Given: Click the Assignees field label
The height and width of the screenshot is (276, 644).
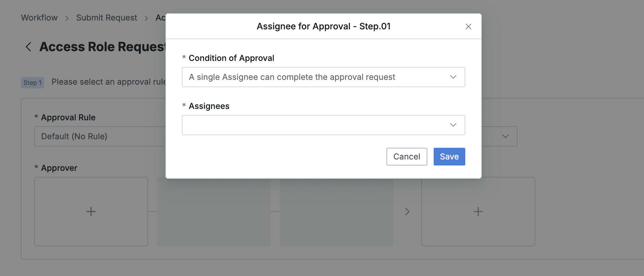Looking at the screenshot, I should coord(209,106).
